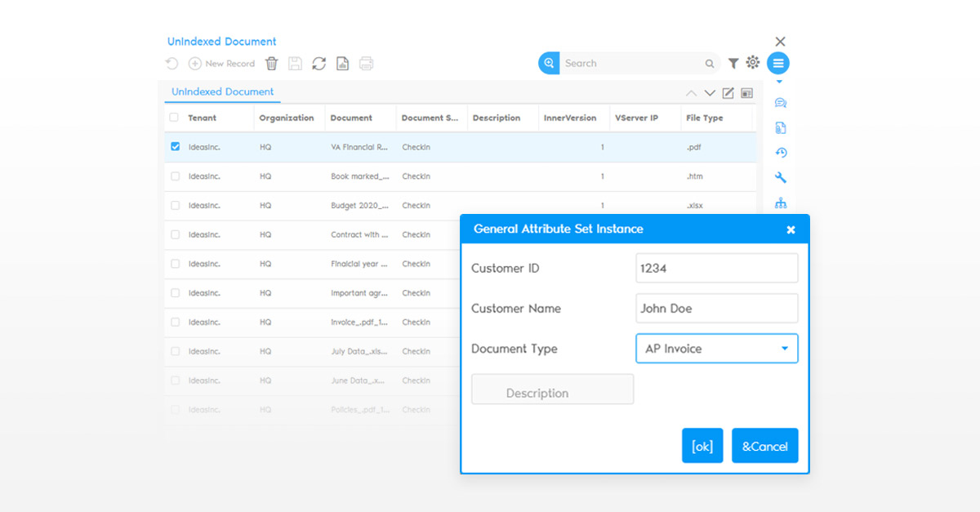980x512 pixels.
Task: Tick the select-all header checkbox
Action: 174,118
